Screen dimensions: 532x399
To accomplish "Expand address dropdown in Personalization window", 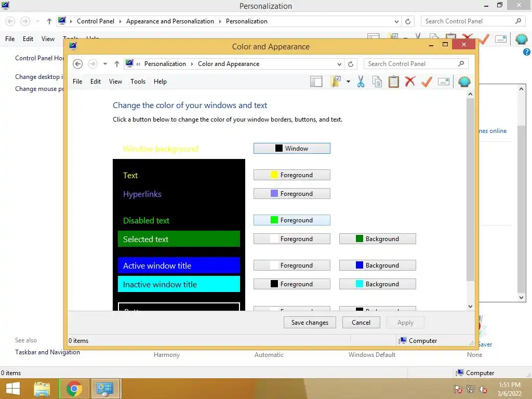I will (396, 21).
